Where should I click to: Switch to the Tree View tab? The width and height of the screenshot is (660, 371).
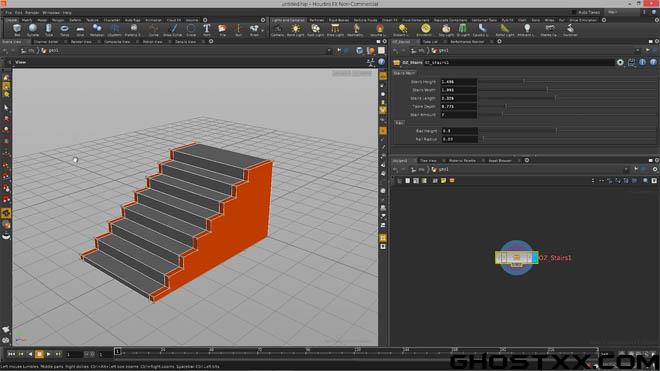tap(428, 160)
